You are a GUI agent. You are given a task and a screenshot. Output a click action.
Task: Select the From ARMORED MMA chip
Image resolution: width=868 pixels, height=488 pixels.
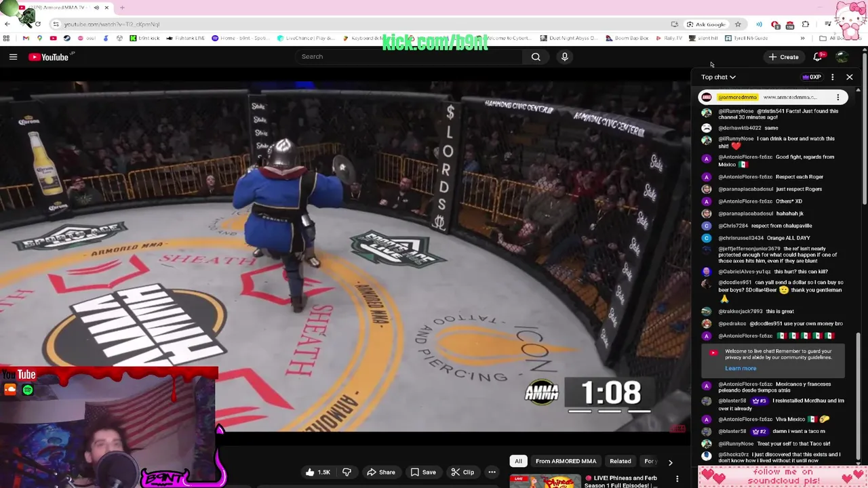[x=566, y=462]
